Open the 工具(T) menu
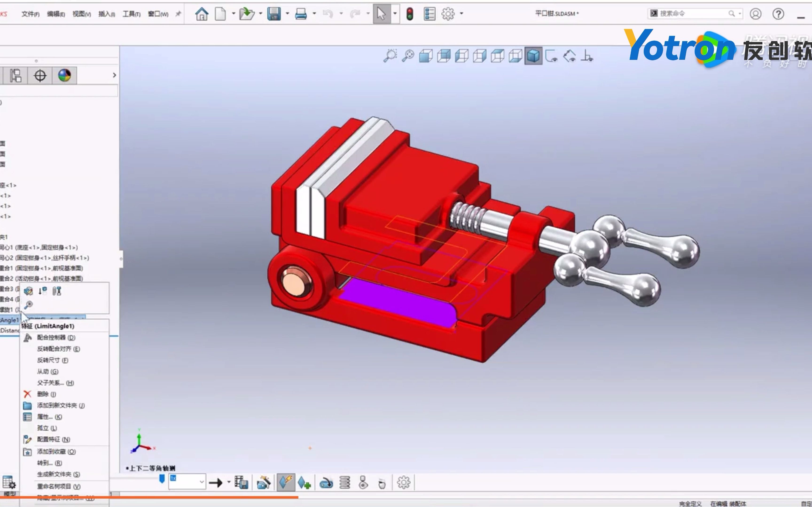This screenshot has width=812, height=507. pyautogui.click(x=131, y=14)
